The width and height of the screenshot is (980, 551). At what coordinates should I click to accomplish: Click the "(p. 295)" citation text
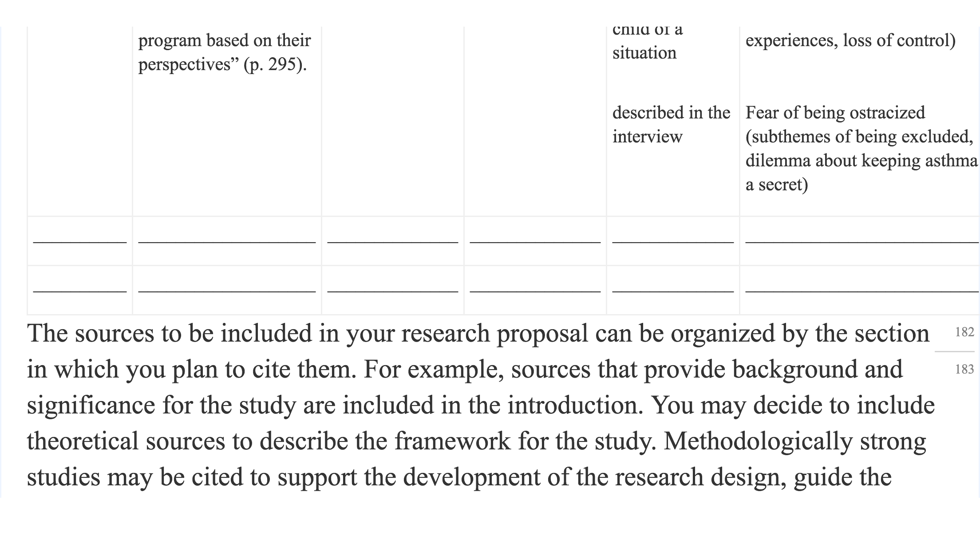tap(275, 65)
